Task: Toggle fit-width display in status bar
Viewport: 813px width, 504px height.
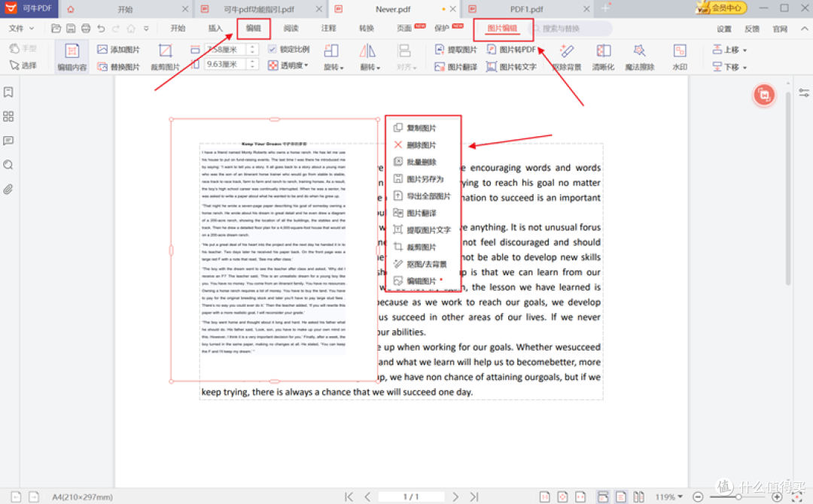Action: click(x=580, y=496)
